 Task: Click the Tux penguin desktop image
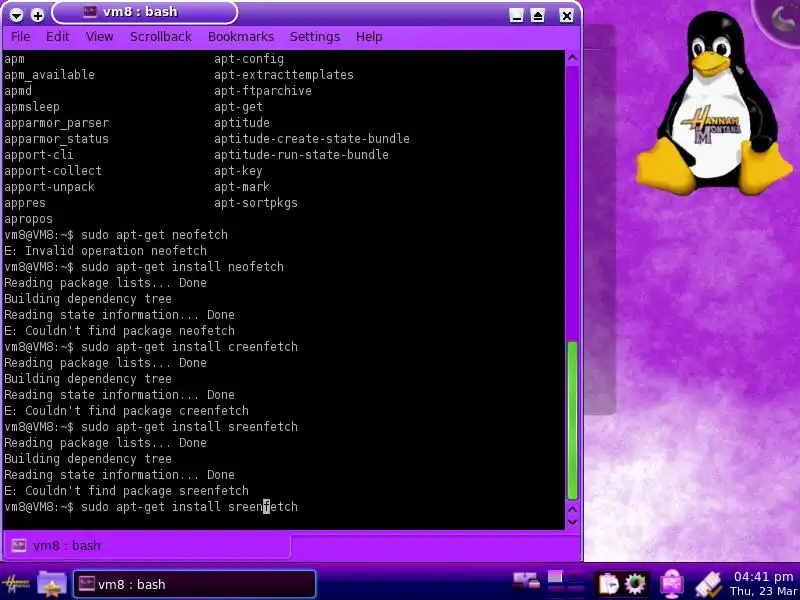[x=716, y=102]
